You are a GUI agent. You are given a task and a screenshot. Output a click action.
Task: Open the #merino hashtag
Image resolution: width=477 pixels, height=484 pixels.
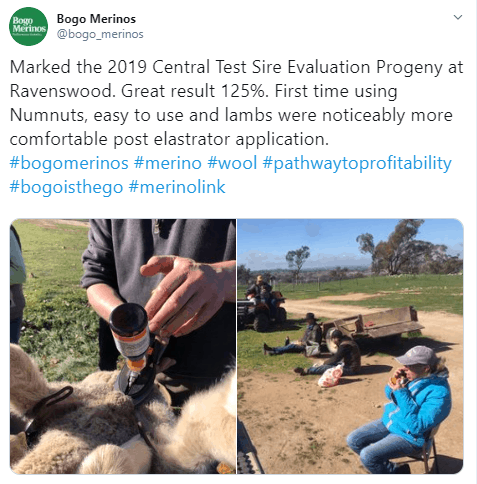tap(168, 163)
